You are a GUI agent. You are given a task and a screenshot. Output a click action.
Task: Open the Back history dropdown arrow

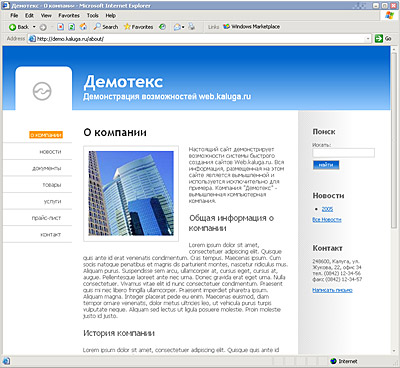(34, 27)
